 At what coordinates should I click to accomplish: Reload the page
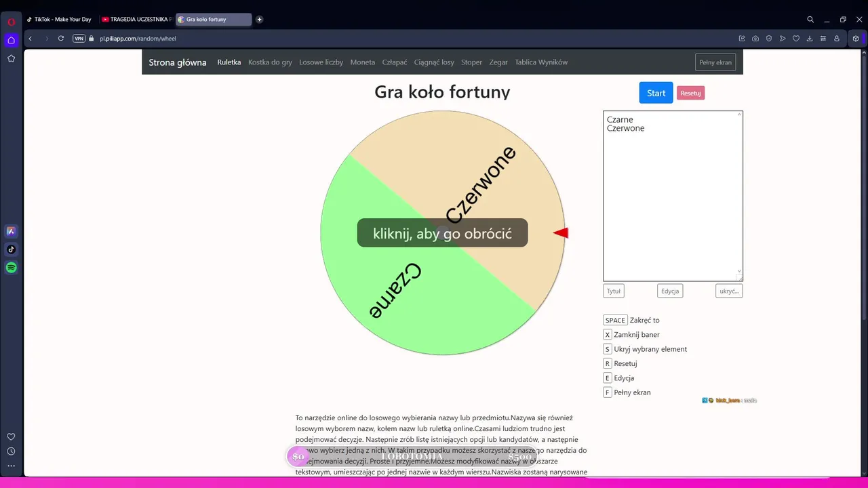[61, 39]
